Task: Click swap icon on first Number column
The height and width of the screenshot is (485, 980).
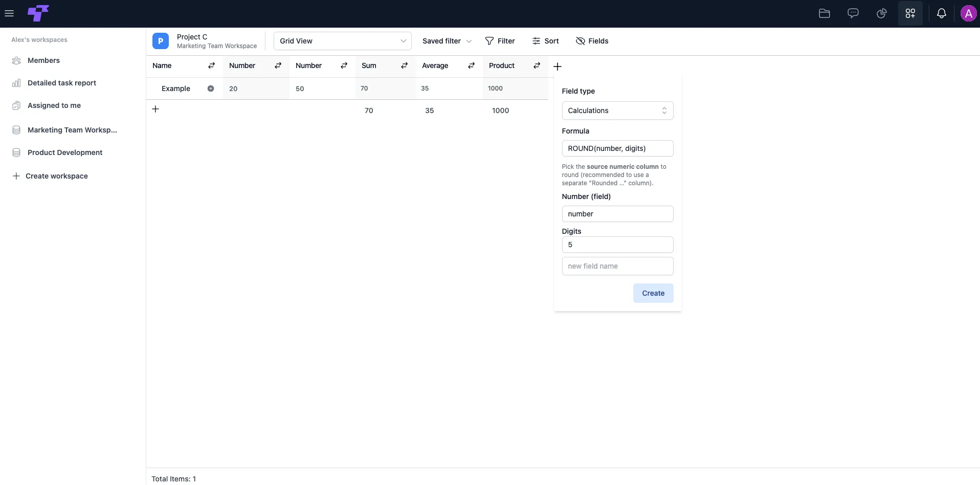Action: [x=278, y=65]
